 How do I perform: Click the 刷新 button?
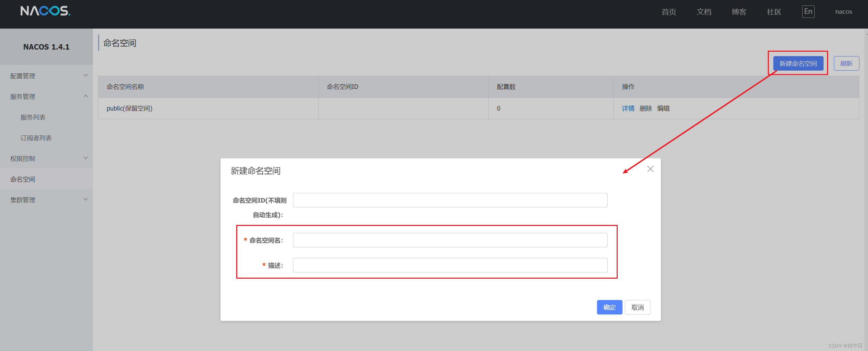click(x=846, y=63)
